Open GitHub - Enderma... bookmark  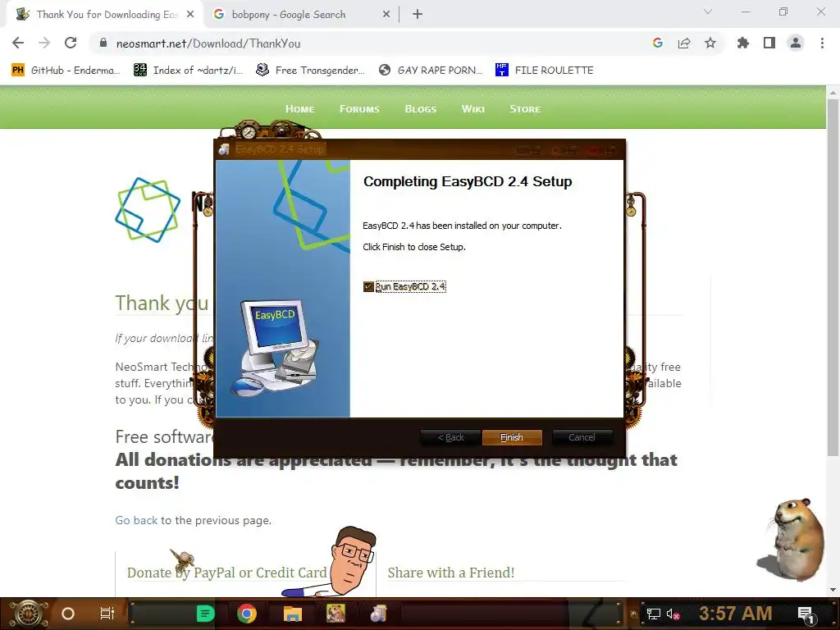[66, 71]
